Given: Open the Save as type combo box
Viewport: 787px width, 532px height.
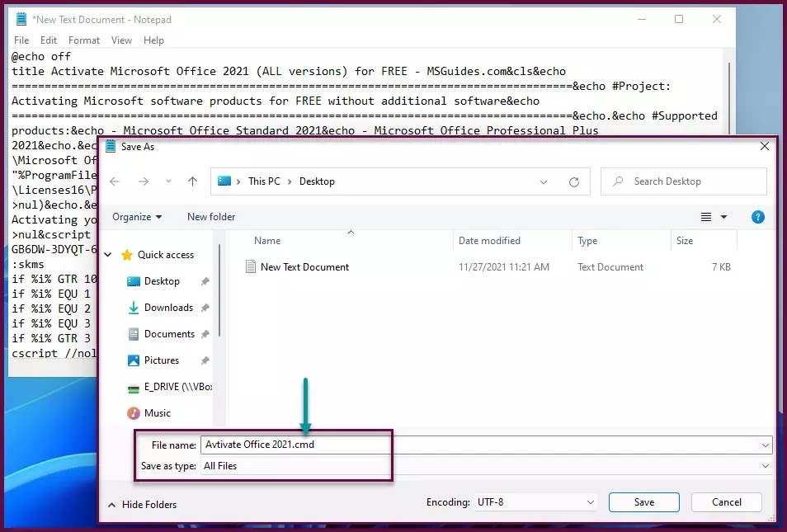Looking at the screenshot, I should coord(487,466).
